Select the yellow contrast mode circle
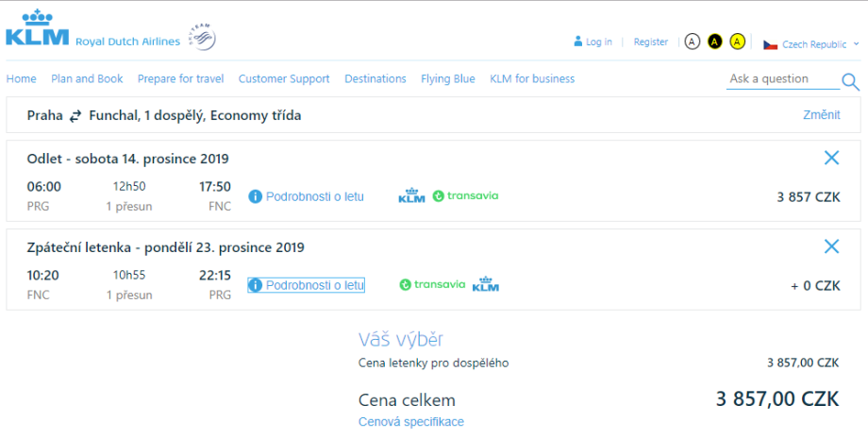 click(x=738, y=42)
